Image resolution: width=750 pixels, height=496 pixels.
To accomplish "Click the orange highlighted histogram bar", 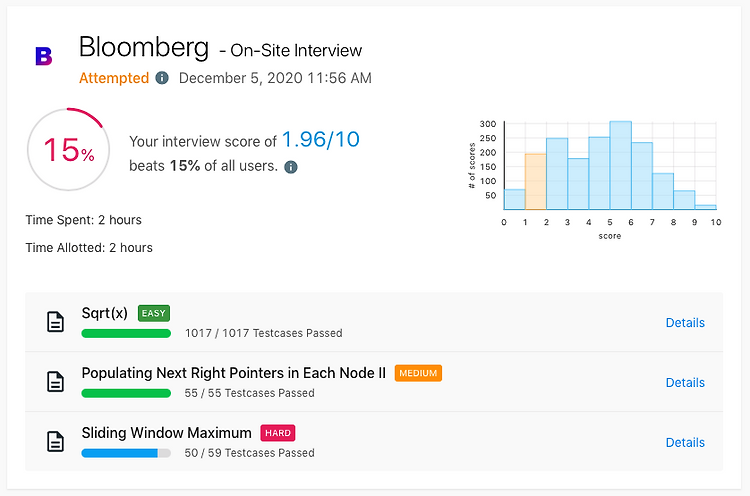I will pyautogui.click(x=536, y=182).
